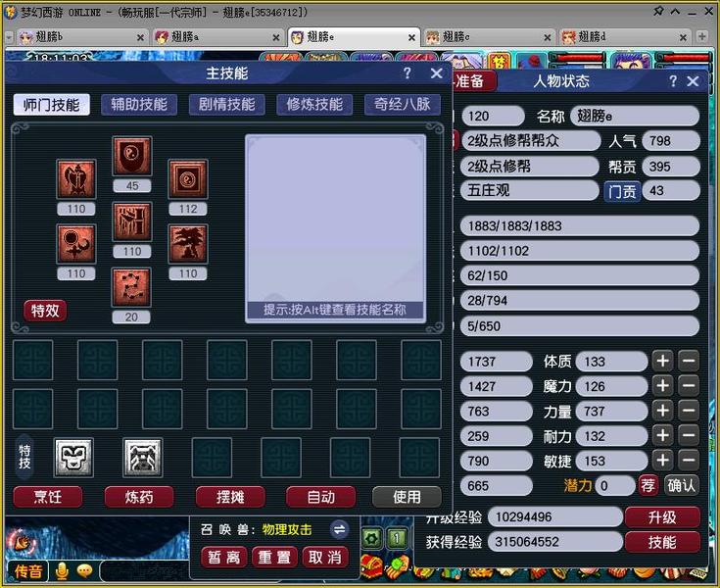Click the 荐 recommend button

(648, 485)
